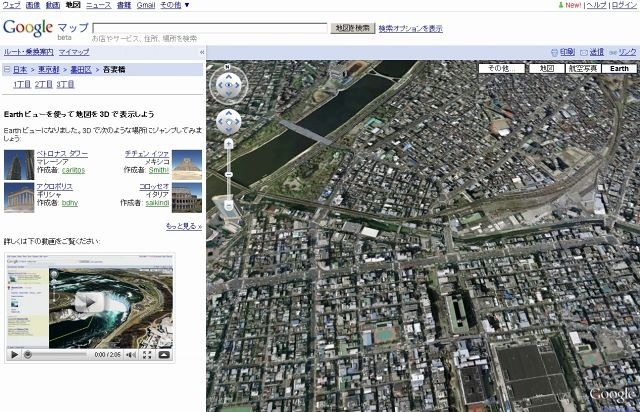This screenshot has height=412, width=640.
Task: Open Gmail from the top bar
Action: click(146, 5)
